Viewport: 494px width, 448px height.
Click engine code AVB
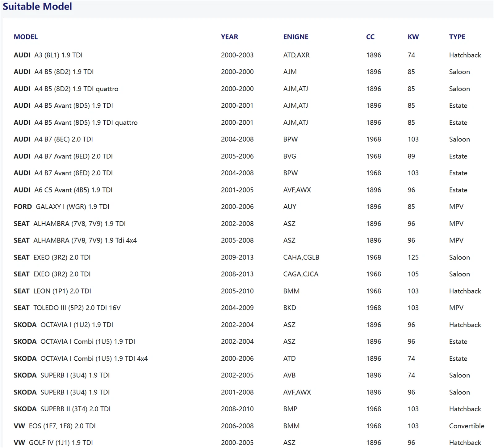[x=289, y=375]
